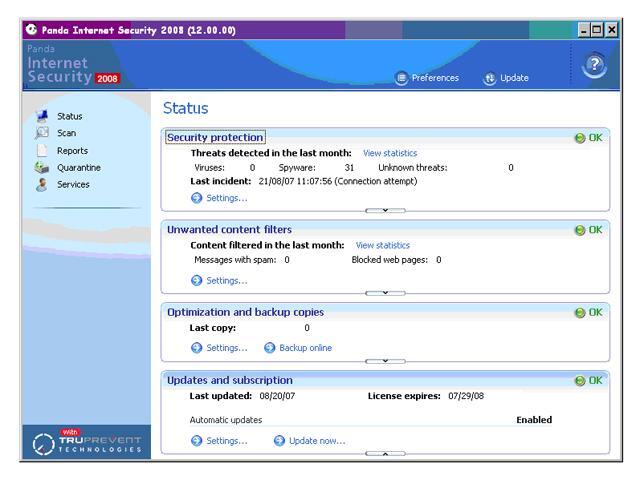The image size is (640, 480).
Task: Click the Update now link
Action: (317, 441)
